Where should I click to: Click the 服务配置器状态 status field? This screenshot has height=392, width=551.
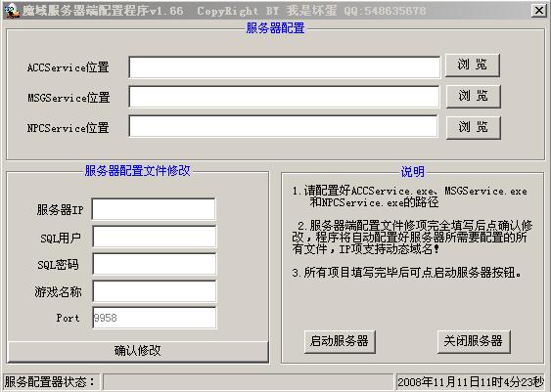[x=248, y=382]
